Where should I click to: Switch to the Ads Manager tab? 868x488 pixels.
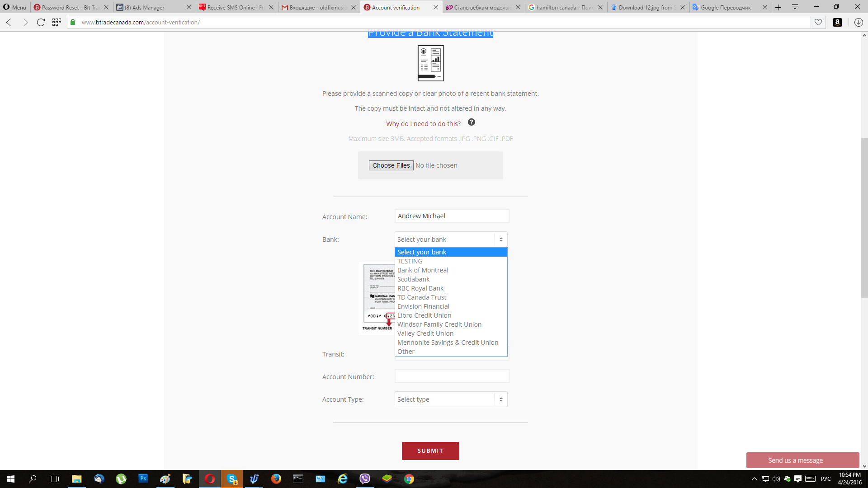[x=153, y=7]
